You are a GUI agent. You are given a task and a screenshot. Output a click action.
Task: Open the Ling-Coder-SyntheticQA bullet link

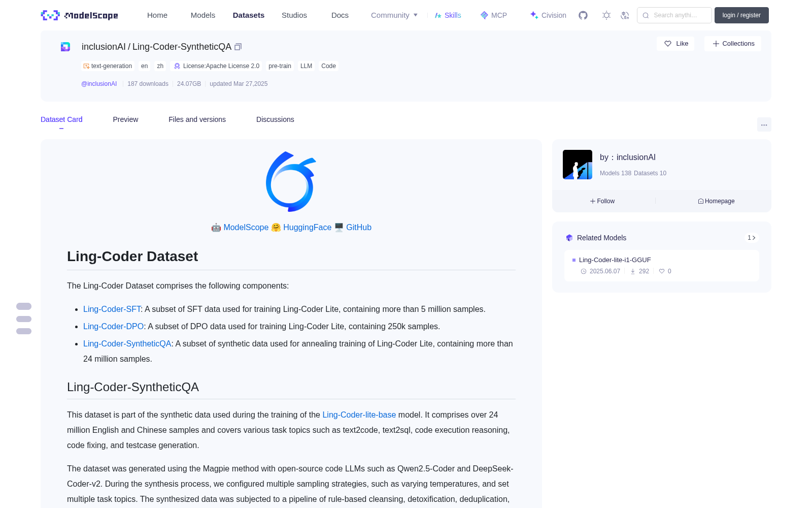(x=127, y=344)
